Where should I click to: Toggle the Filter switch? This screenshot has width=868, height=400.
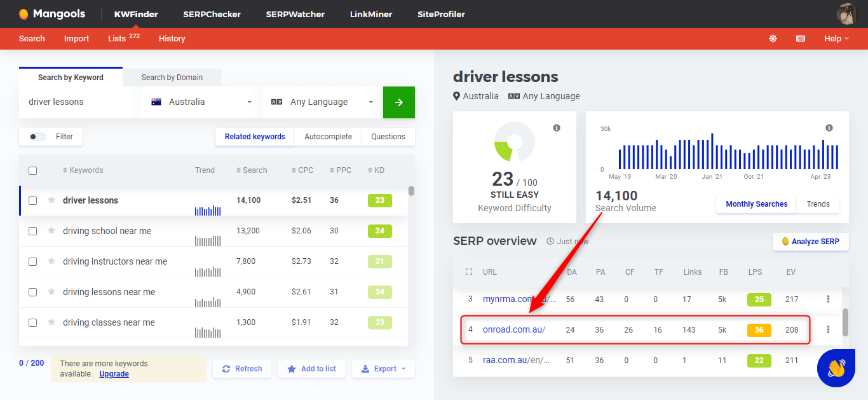click(37, 137)
